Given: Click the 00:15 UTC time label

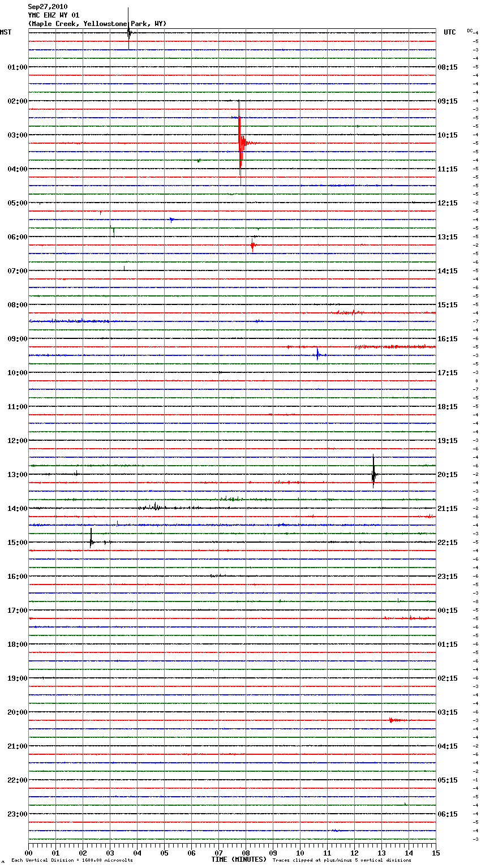Looking at the screenshot, I should click(448, 611).
